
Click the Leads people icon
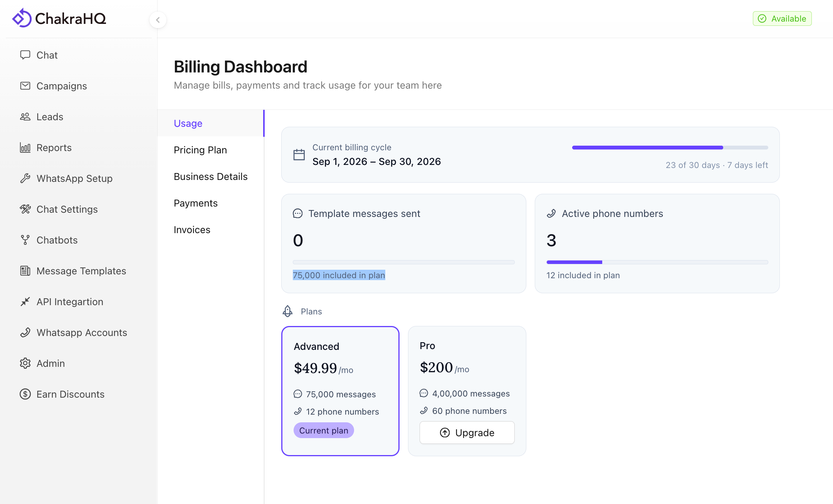(x=25, y=116)
